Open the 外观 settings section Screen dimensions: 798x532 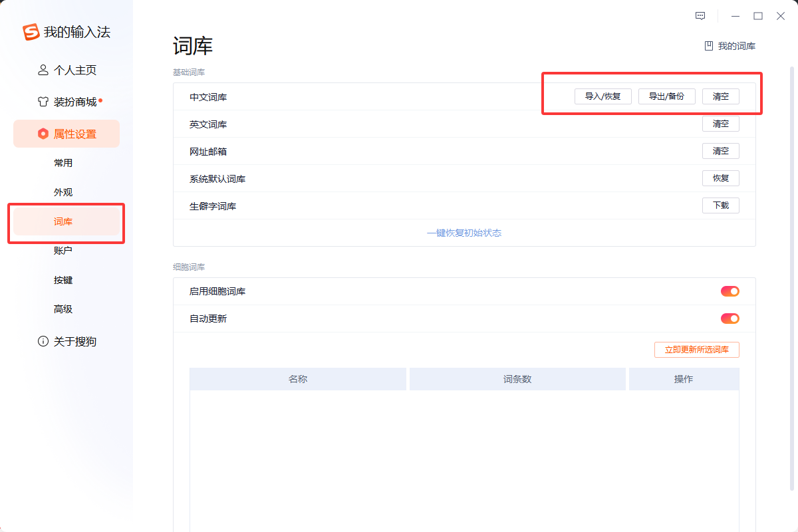click(63, 192)
